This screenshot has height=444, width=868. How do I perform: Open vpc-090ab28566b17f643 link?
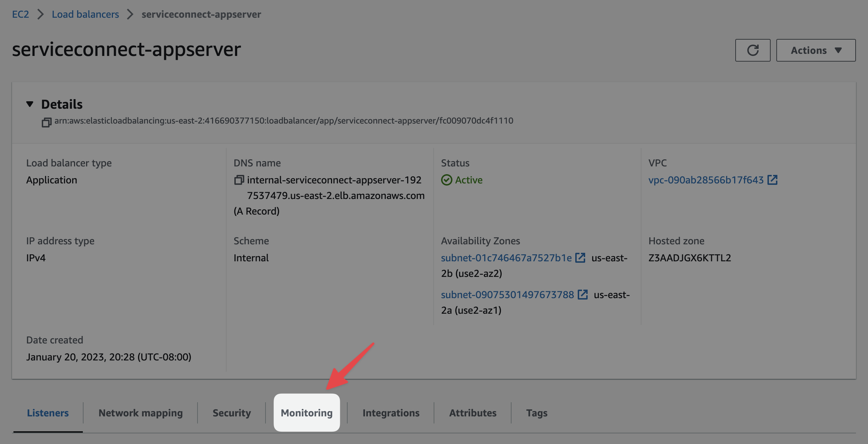coord(706,180)
